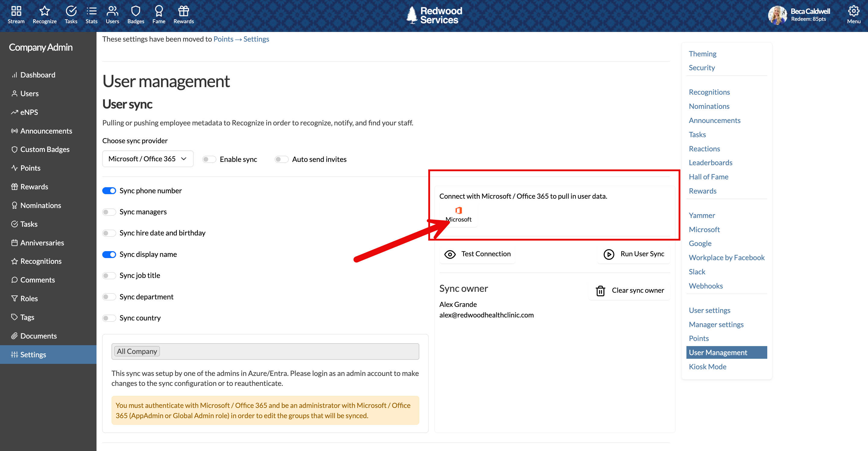Jump to Recognitions in right panel
868x451 pixels.
(x=709, y=92)
